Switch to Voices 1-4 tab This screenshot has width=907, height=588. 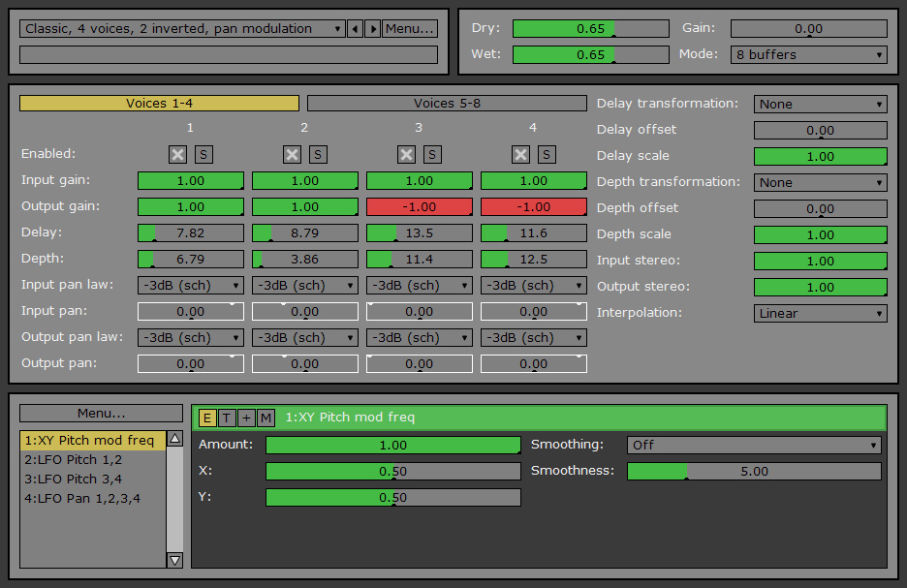[159, 104]
